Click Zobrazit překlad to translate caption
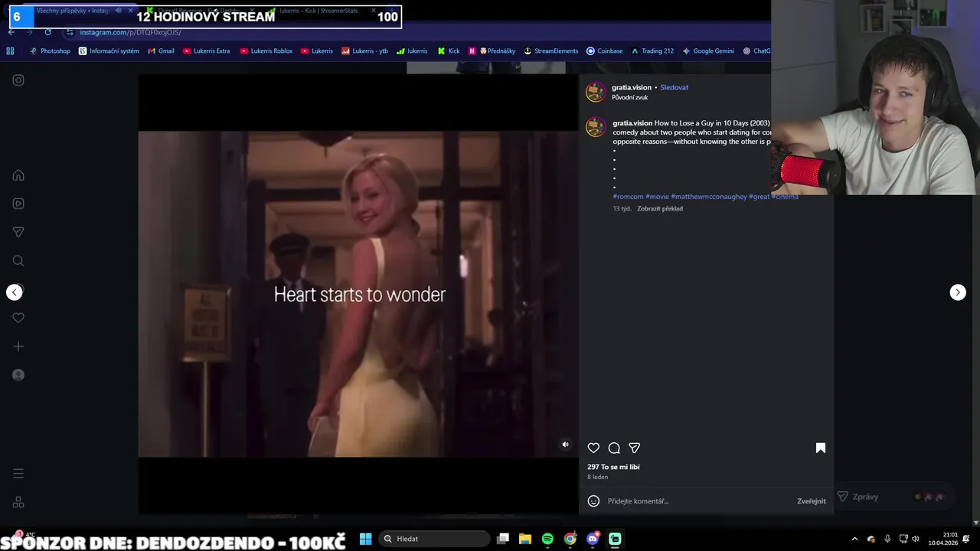This screenshot has height=551, width=980. click(660, 208)
